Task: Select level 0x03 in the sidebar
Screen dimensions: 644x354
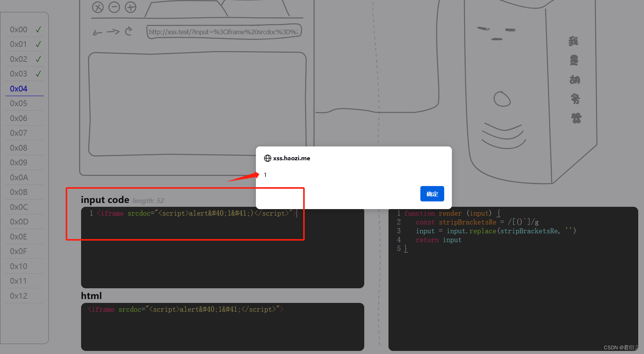Action: pyautogui.click(x=18, y=74)
